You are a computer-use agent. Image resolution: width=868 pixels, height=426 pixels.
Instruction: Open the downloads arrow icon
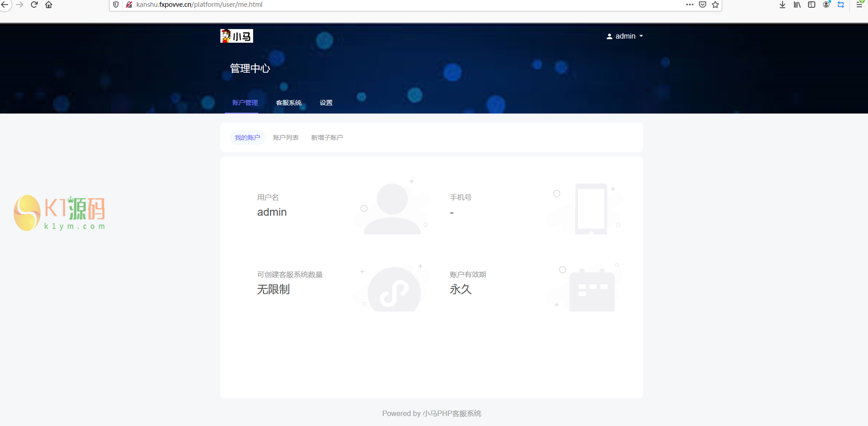[783, 5]
